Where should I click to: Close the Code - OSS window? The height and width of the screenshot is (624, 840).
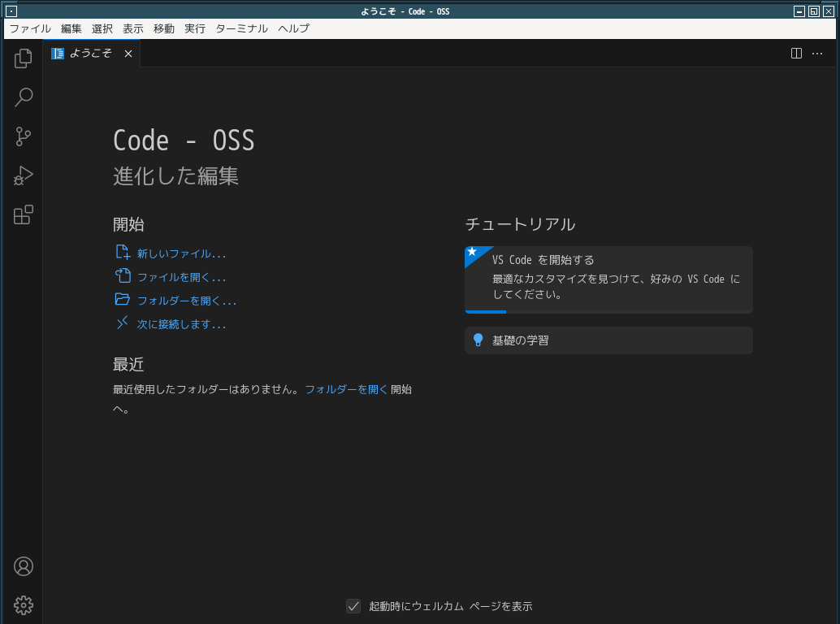pos(828,11)
